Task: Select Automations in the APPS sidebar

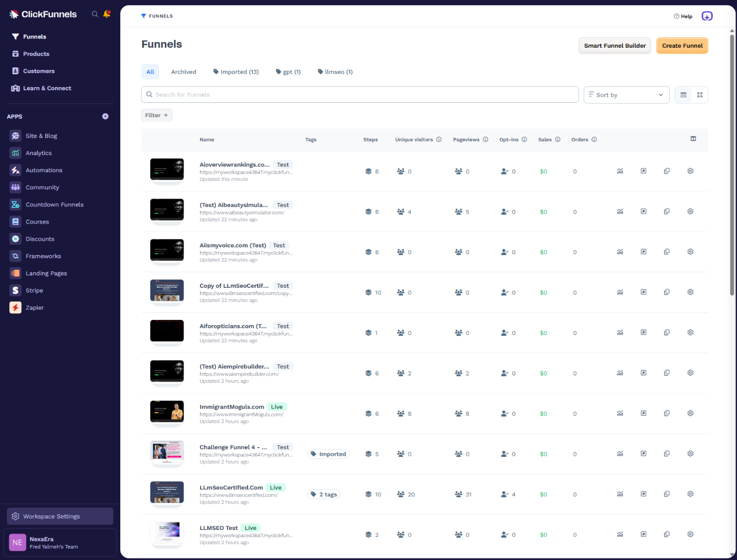Action: (x=44, y=170)
